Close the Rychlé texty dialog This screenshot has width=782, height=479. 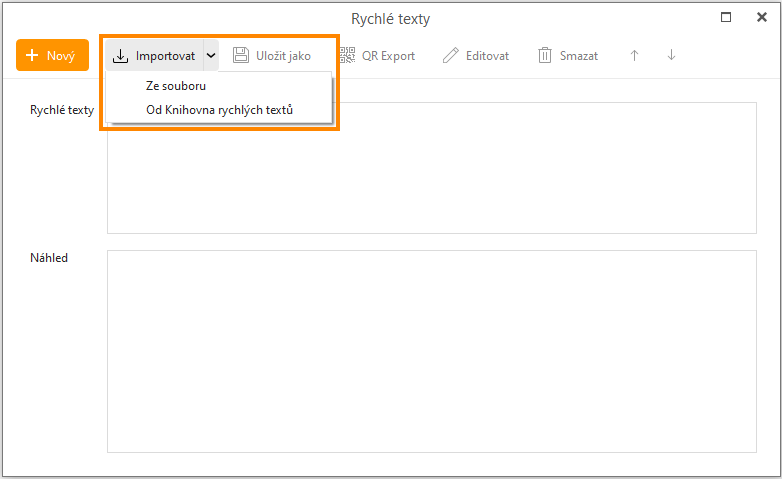coord(762,17)
